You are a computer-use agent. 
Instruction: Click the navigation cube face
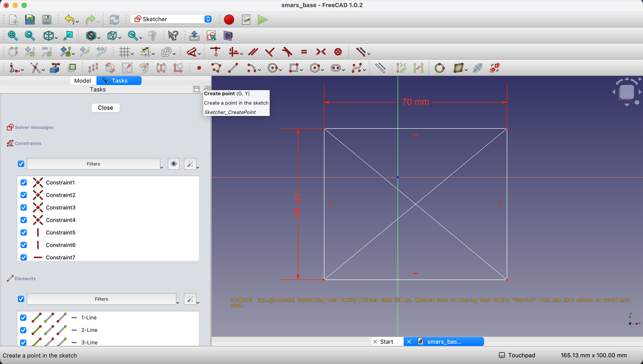click(627, 92)
